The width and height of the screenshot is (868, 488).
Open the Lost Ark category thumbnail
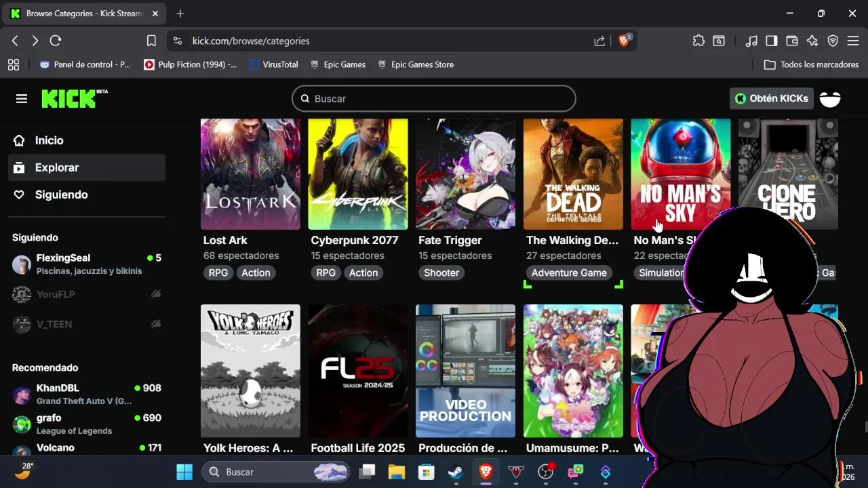tap(250, 174)
